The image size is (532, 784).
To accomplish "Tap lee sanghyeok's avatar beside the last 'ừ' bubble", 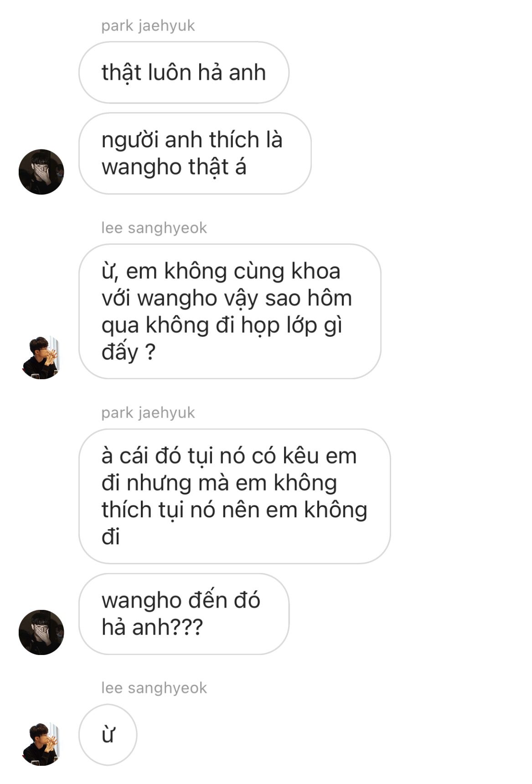I will tap(41, 743).
